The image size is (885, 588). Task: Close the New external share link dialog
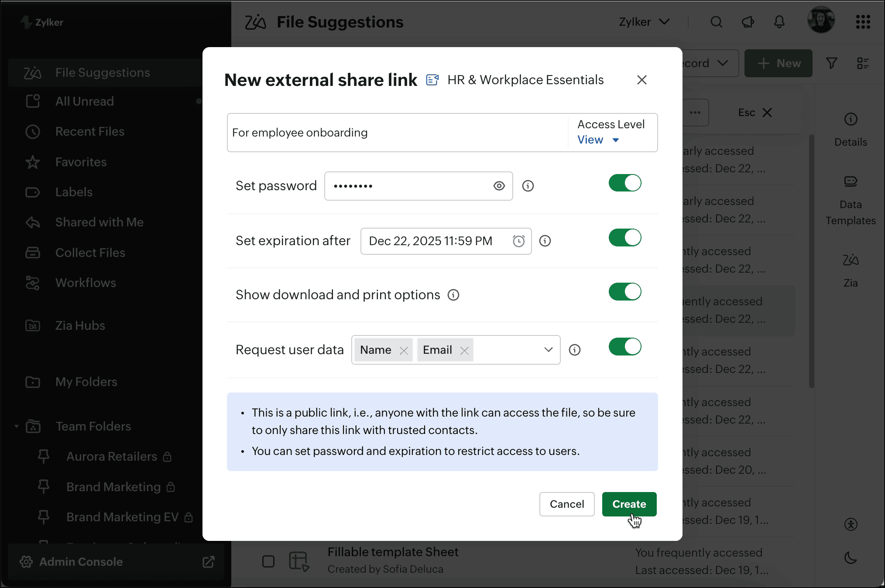click(x=641, y=80)
